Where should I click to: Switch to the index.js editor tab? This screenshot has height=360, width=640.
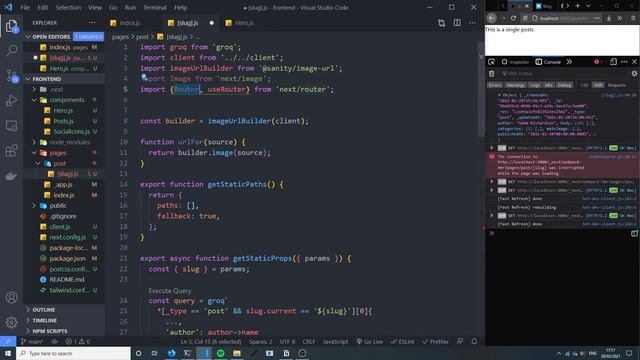point(130,23)
